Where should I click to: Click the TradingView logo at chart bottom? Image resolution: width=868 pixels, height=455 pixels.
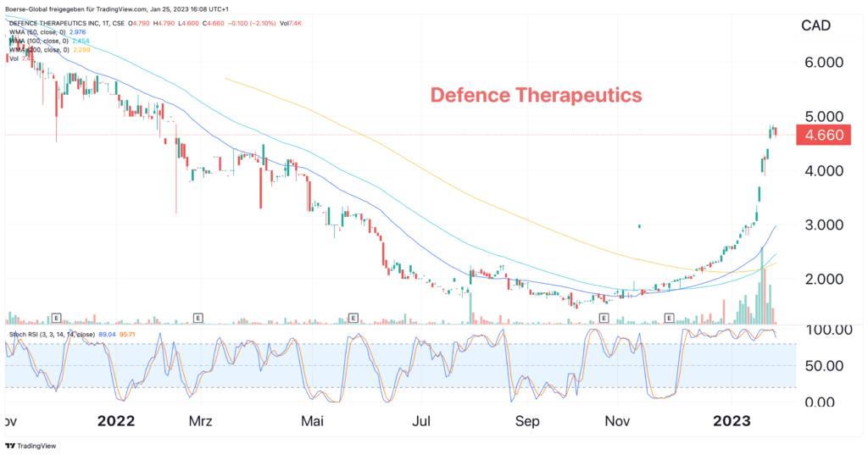coord(31,446)
